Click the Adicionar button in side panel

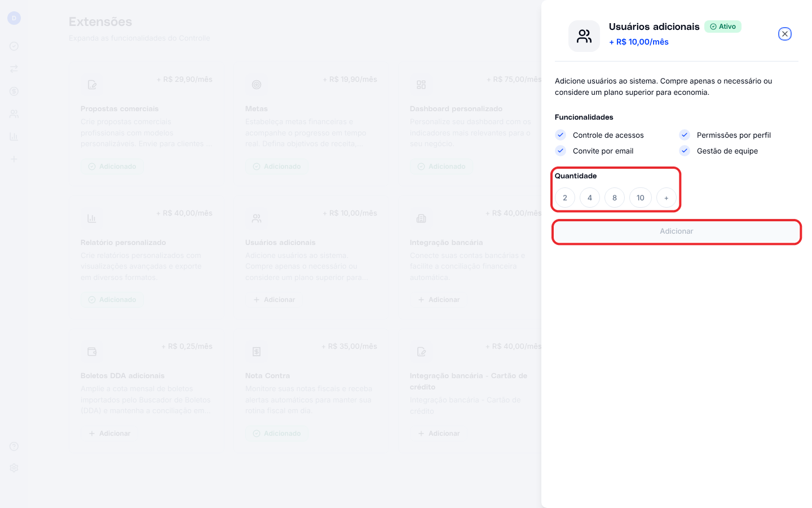click(677, 231)
